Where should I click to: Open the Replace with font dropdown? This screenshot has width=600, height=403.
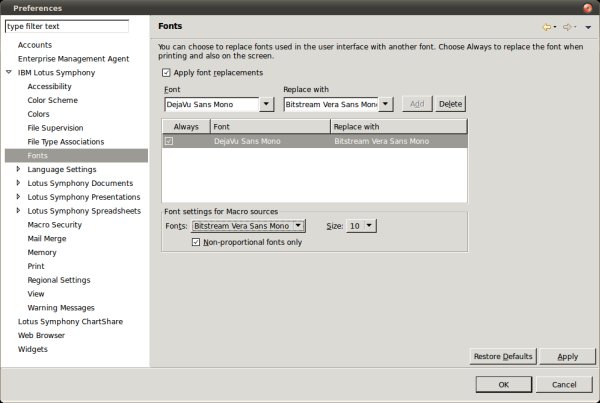tap(385, 104)
